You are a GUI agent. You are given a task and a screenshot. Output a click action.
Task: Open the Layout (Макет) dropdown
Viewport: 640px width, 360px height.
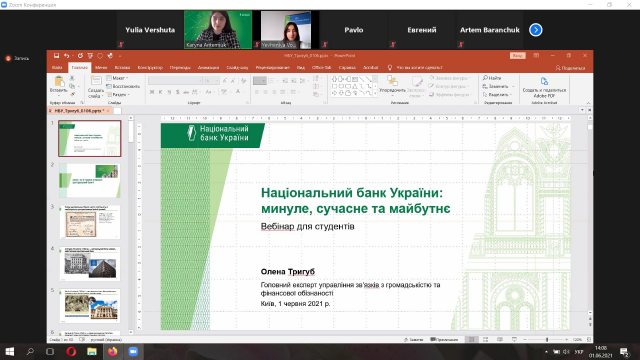[x=117, y=78]
